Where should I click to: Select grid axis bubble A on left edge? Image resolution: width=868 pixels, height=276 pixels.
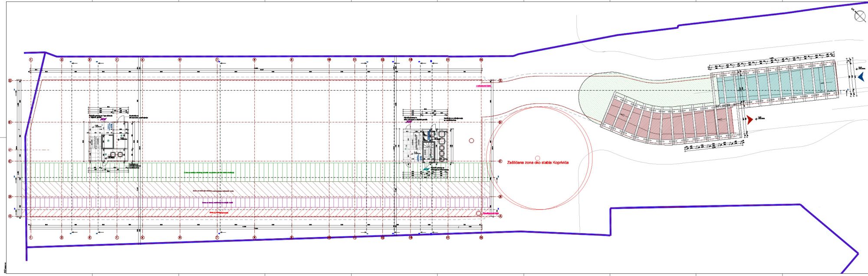(x=10, y=216)
